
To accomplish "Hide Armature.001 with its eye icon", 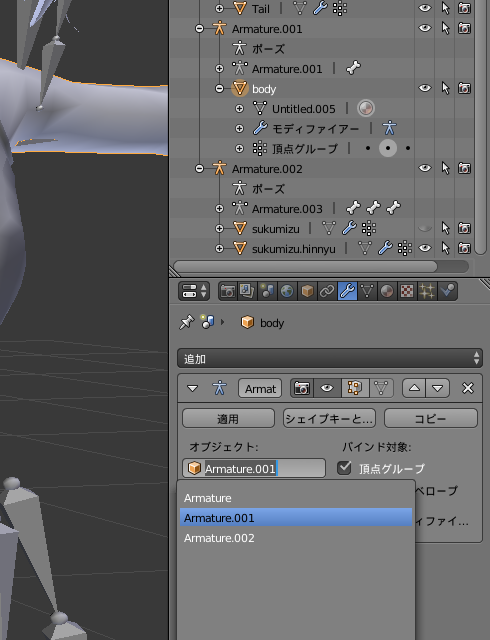I will [425, 28].
